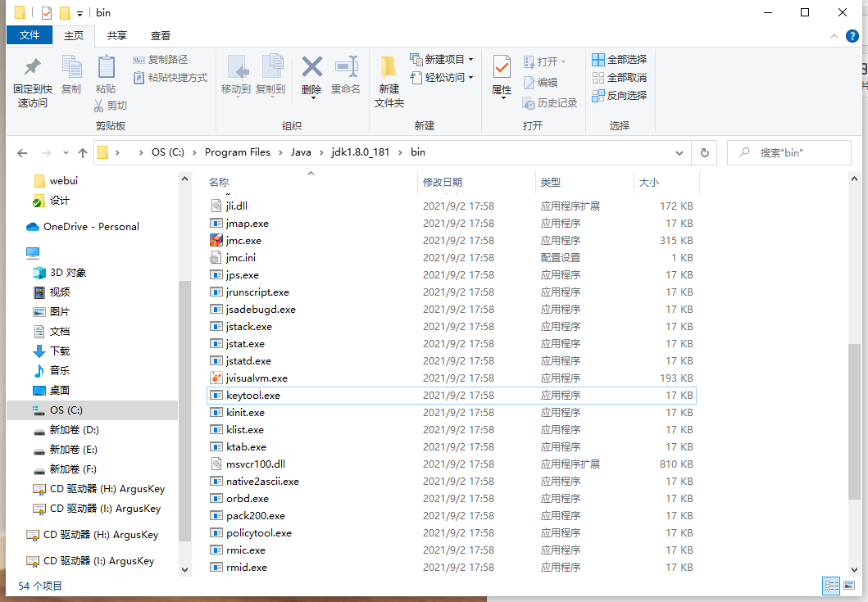Select Music (音乐) in the sidebar
The width and height of the screenshot is (868, 602).
(52, 371)
